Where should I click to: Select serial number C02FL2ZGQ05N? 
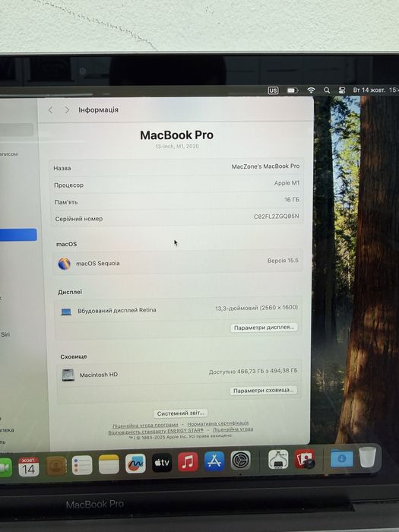pos(277,217)
